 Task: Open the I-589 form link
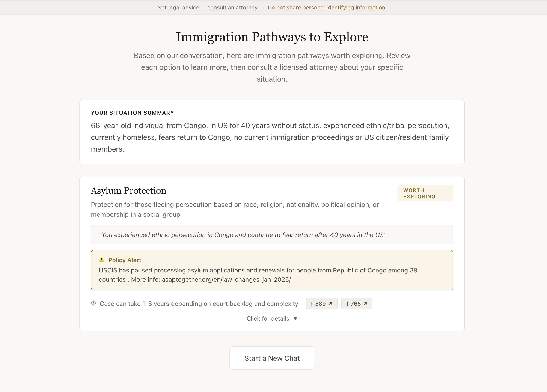[x=318, y=304]
